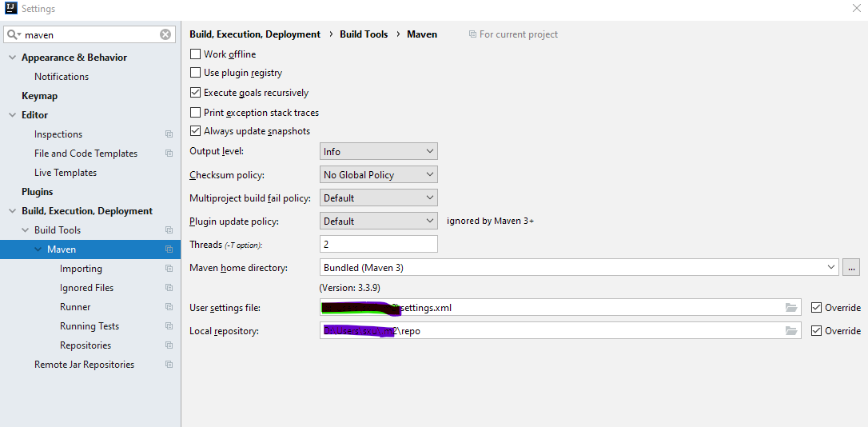Enable Print exception stack traces
The height and width of the screenshot is (427, 868).
coord(195,113)
